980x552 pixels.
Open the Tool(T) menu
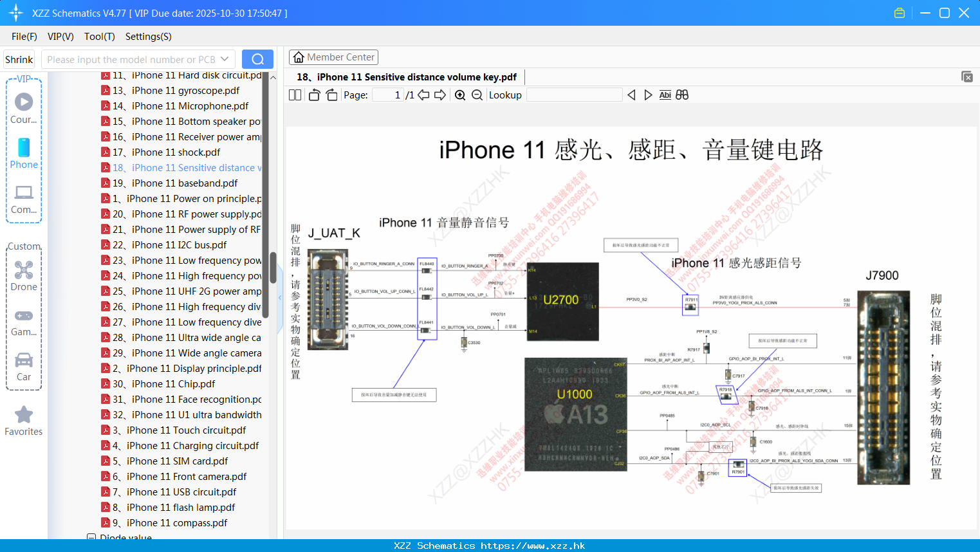[x=100, y=37]
